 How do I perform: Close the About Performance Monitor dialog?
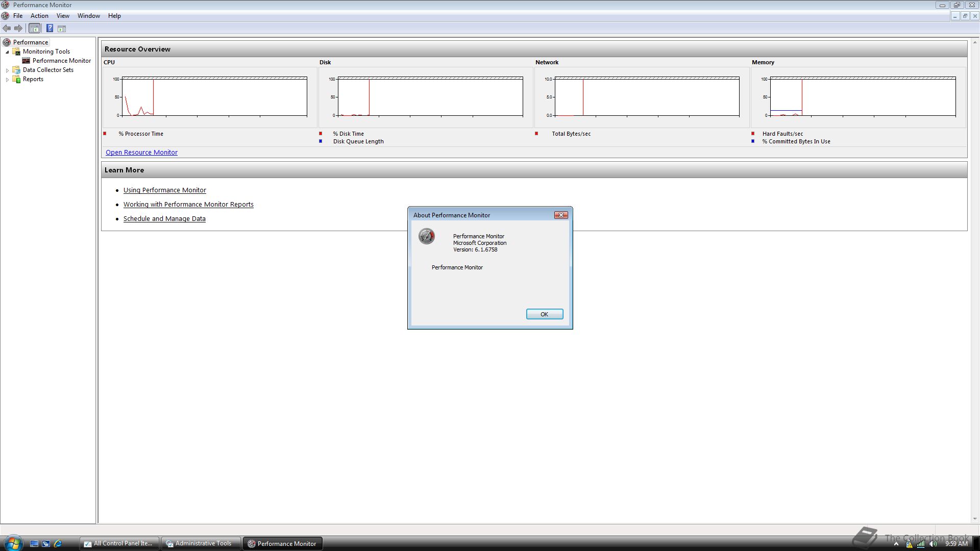click(x=561, y=215)
